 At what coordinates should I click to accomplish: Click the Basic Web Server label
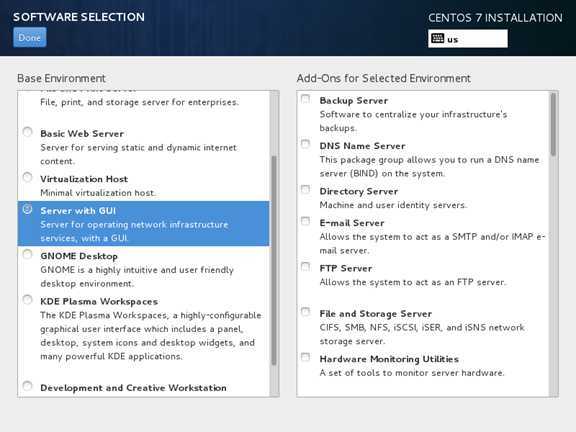(x=82, y=134)
